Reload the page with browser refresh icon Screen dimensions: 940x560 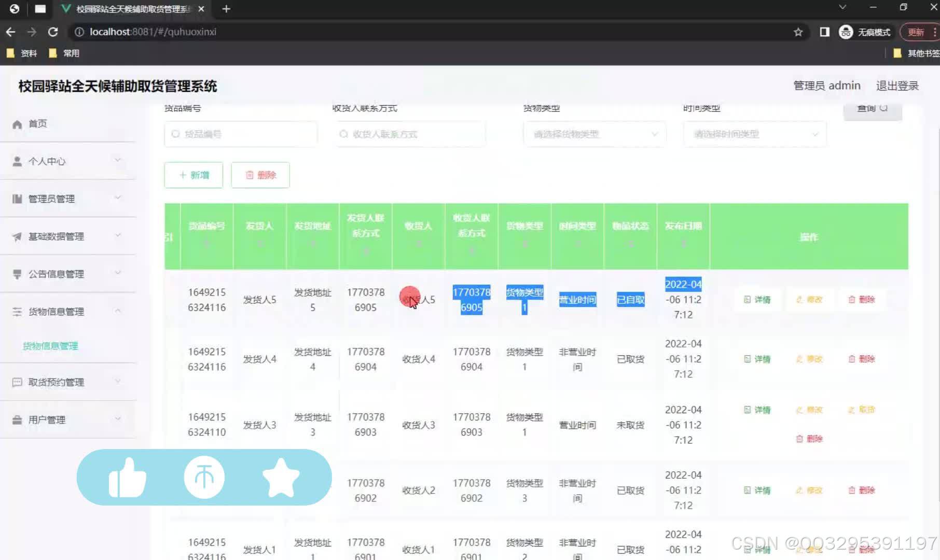pyautogui.click(x=53, y=32)
